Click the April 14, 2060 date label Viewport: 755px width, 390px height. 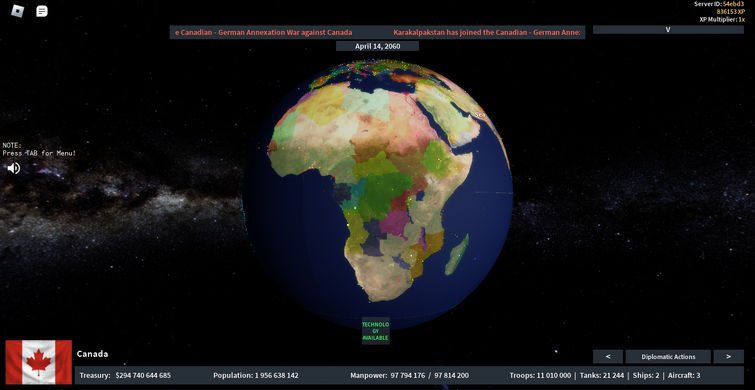[x=378, y=46]
